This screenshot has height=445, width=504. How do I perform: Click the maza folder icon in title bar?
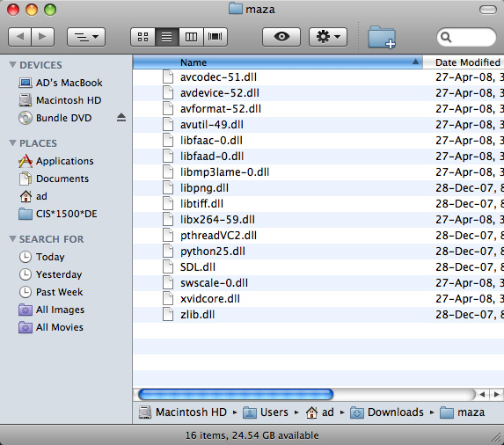point(236,9)
